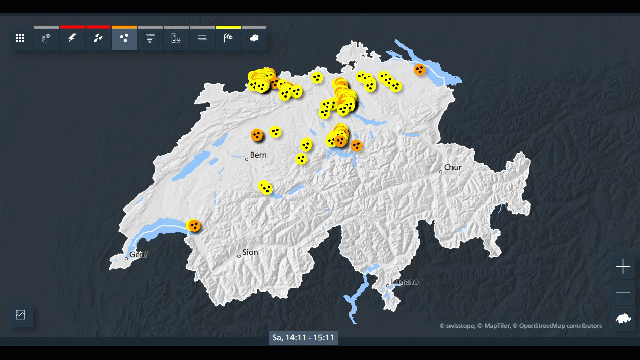Click the yellow hail marker south of Bern
This screenshot has height=360, width=640.
[266, 188]
